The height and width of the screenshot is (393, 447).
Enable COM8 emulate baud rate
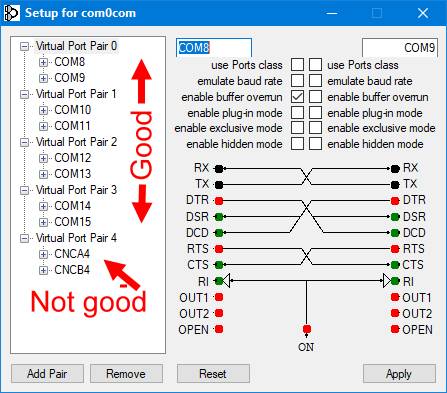coord(297,81)
